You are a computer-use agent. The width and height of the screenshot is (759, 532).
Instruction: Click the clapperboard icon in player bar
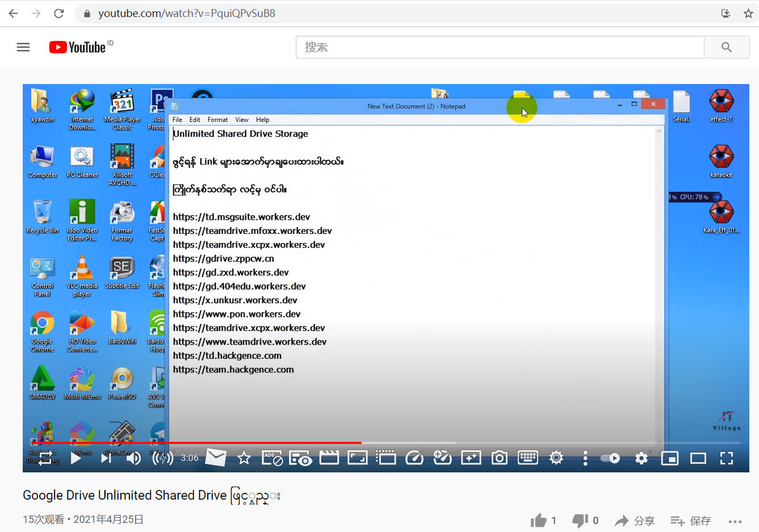pos(329,458)
